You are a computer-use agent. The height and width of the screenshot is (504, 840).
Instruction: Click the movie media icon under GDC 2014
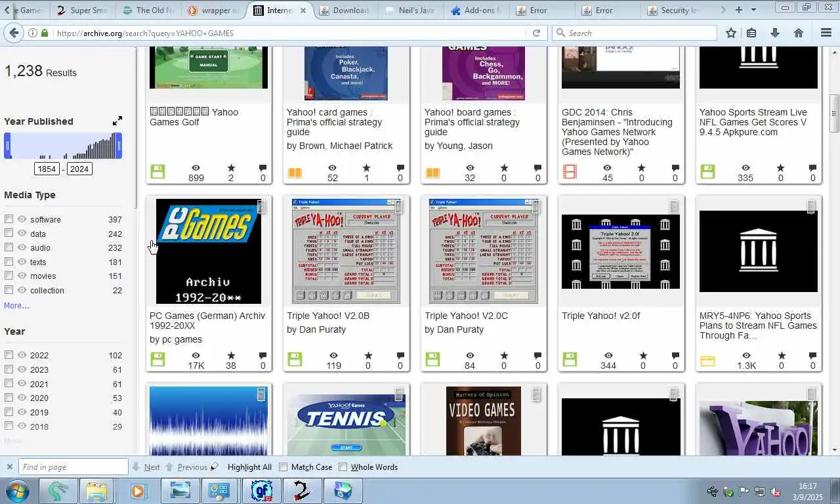point(570,172)
